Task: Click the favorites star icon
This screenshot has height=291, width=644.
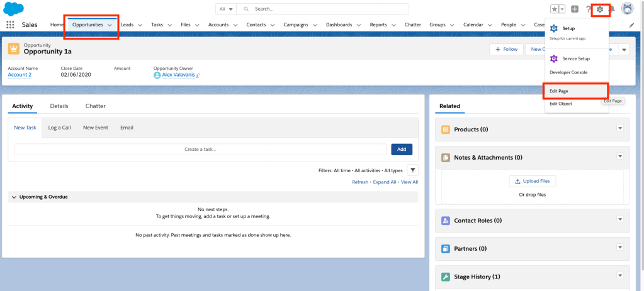Action: tap(554, 9)
